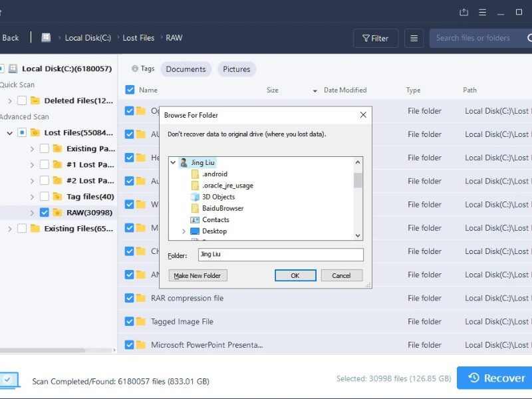Click the drive icon in the breadcrumb path
Screen dimensions: 532x399
click(x=45, y=38)
